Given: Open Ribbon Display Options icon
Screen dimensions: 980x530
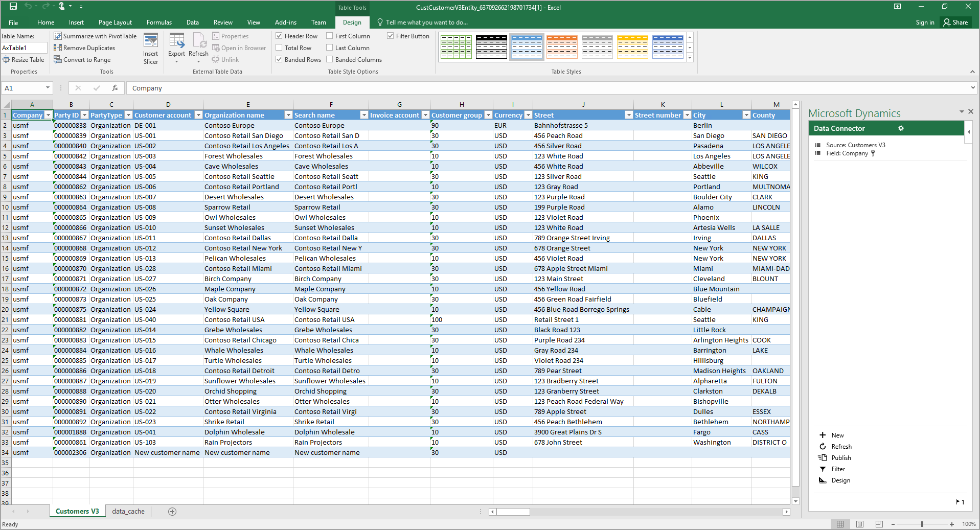Looking at the screenshot, I should [x=897, y=7].
